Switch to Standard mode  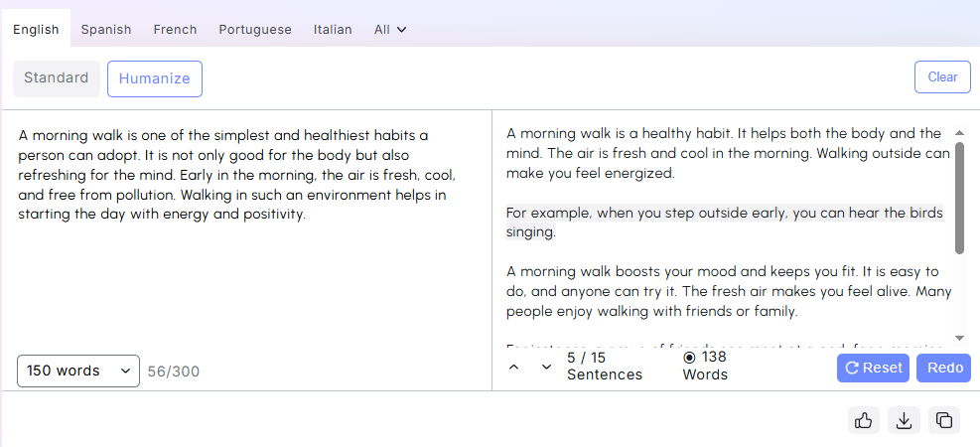tap(56, 78)
